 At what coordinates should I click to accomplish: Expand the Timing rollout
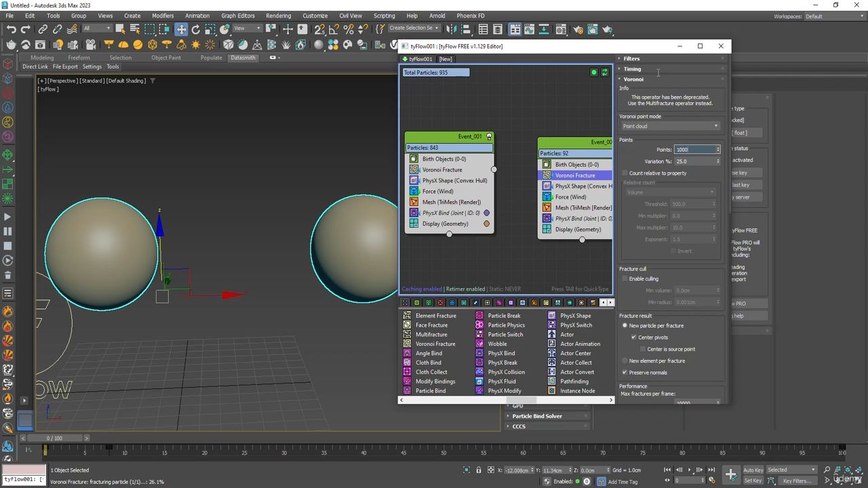pyautogui.click(x=632, y=68)
